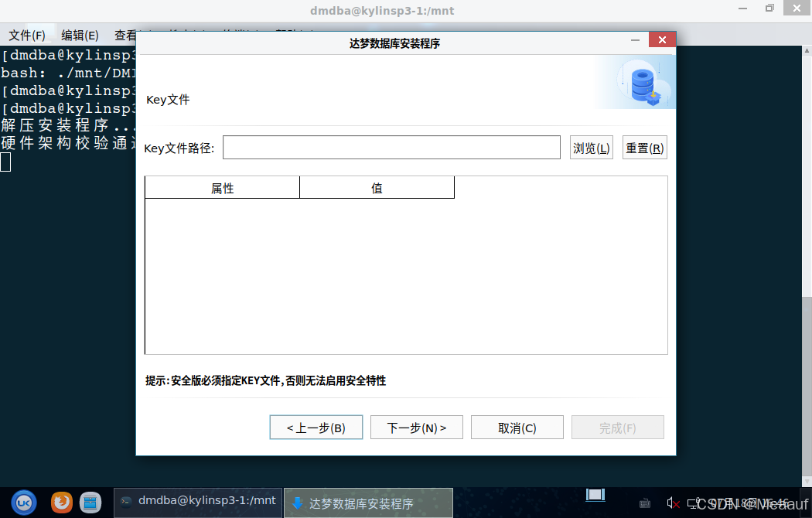The width and height of the screenshot is (812, 518).
Task: Open the file manager taskbar icon
Action: click(x=90, y=502)
